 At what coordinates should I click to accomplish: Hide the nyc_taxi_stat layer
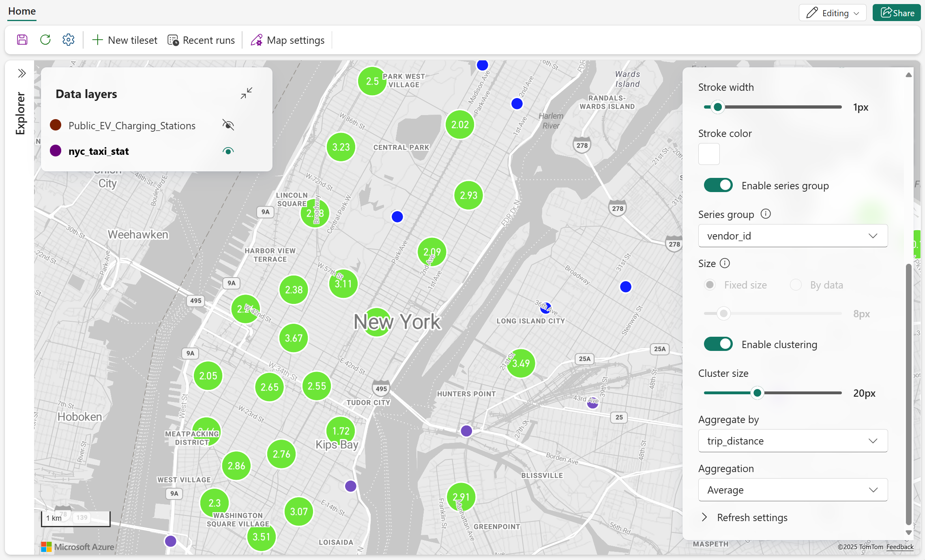click(x=228, y=151)
